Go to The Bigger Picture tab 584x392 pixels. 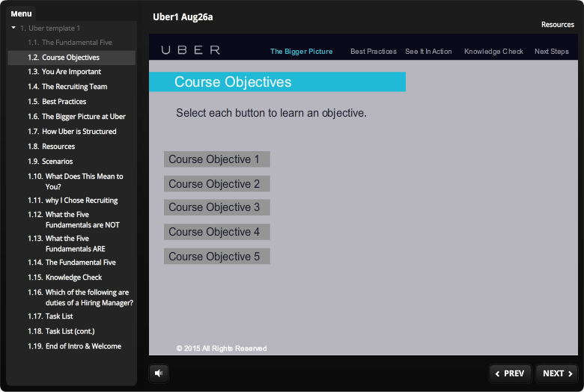pyautogui.click(x=301, y=52)
